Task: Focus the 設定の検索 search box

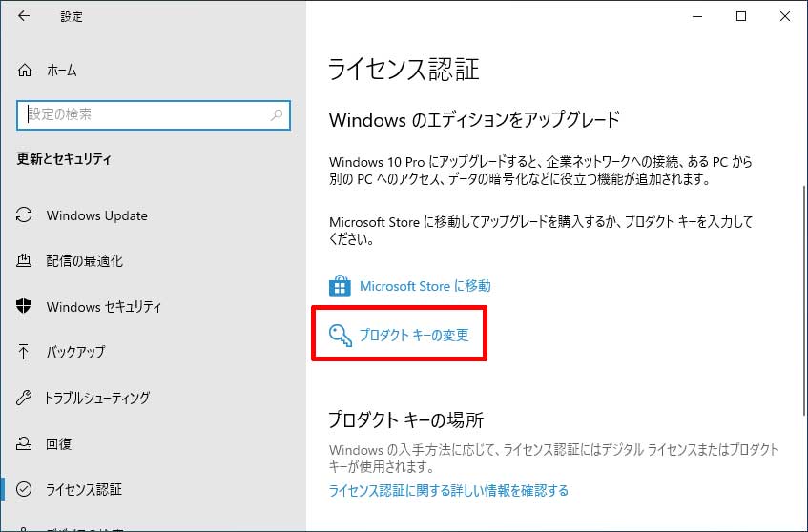Action: (154, 114)
